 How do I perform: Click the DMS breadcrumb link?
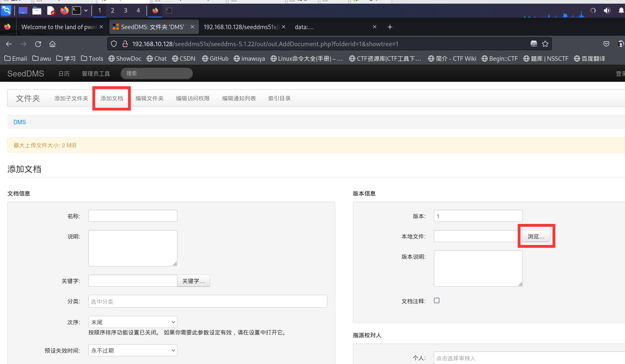pyautogui.click(x=19, y=122)
